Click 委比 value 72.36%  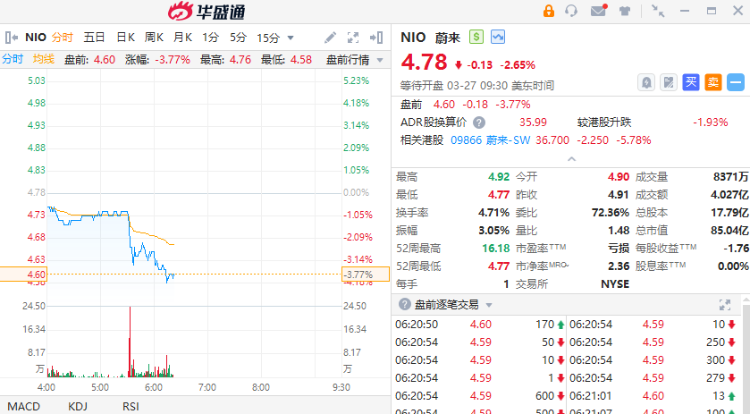pyautogui.click(x=610, y=213)
